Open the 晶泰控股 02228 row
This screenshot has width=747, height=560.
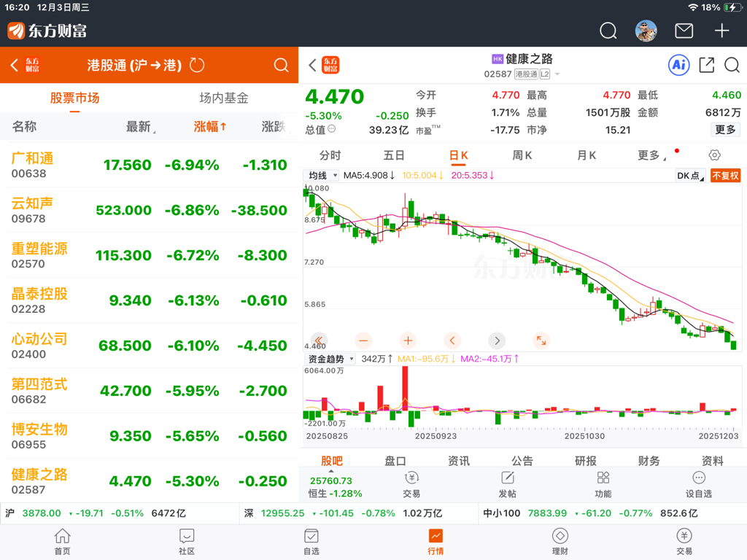tap(149, 300)
